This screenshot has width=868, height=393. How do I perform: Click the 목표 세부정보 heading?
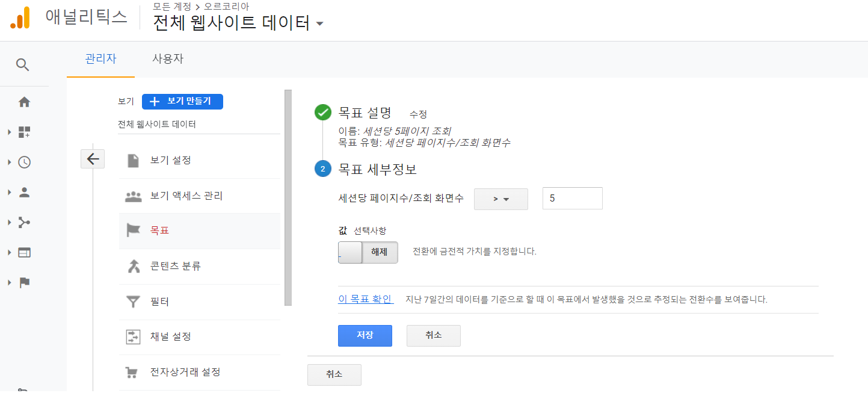377,169
